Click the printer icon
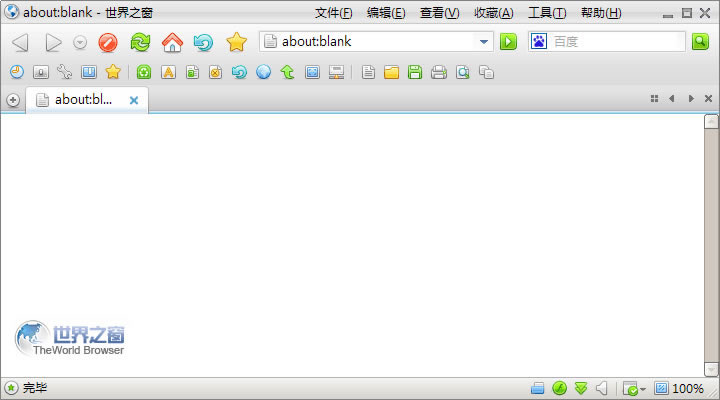This screenshot has height=400, width=720. coord(439,72)
